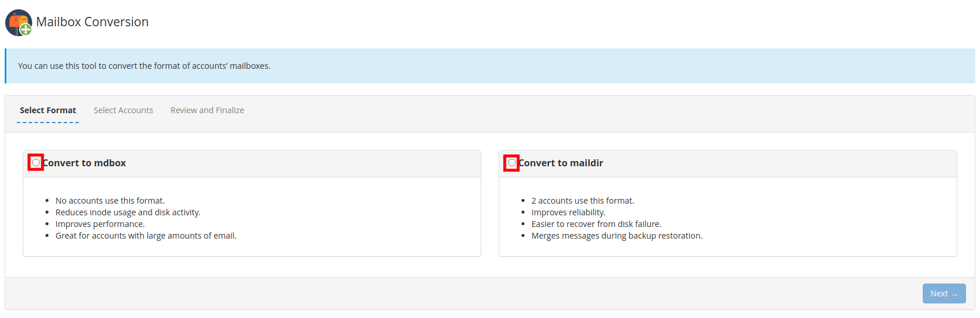Click the Mailbox Conversion page heading
The image size is (980, 318).
pos(92,22)
